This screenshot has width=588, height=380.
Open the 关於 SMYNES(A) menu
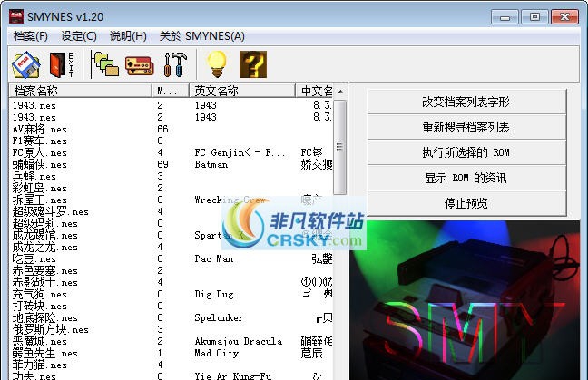202,36
